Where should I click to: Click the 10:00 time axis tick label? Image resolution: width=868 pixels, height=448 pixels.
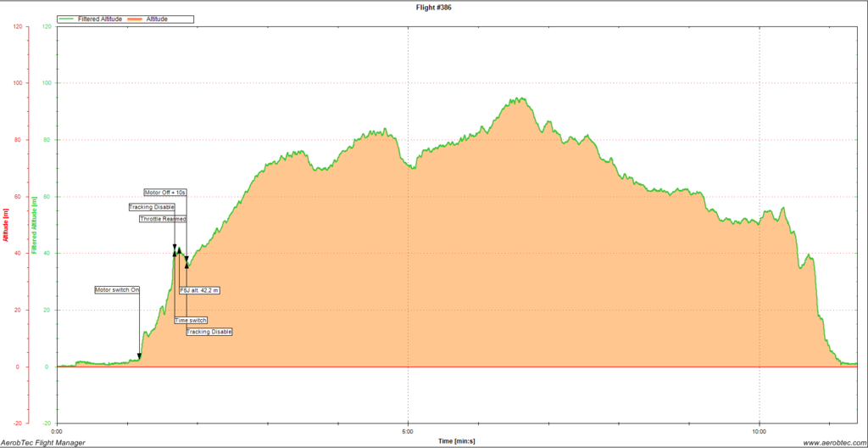pos(759,430)
